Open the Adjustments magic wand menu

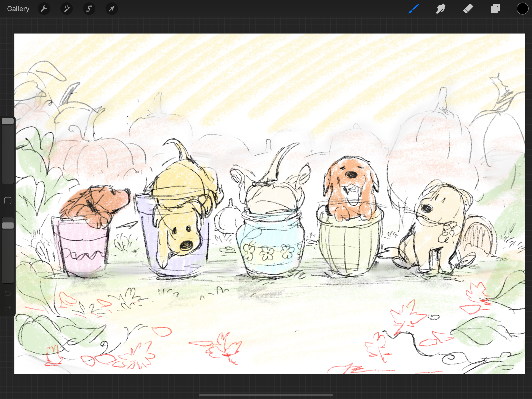(67, 9)
